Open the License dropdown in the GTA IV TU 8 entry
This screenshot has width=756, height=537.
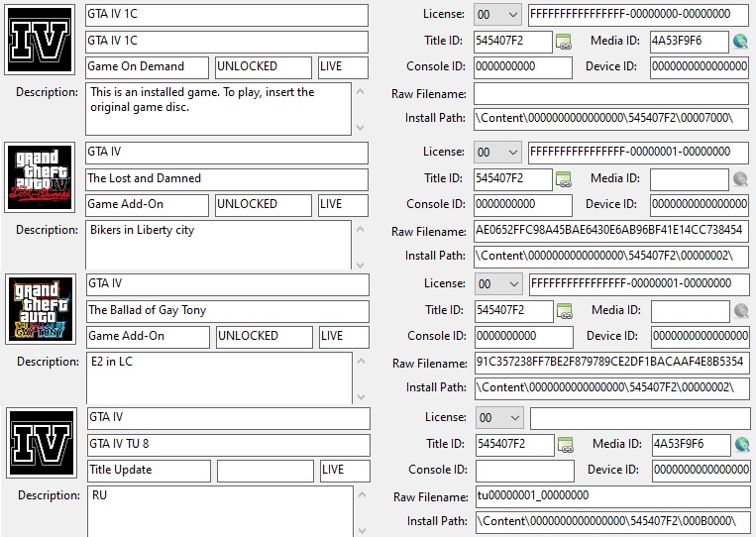click(x=499, y=417)
